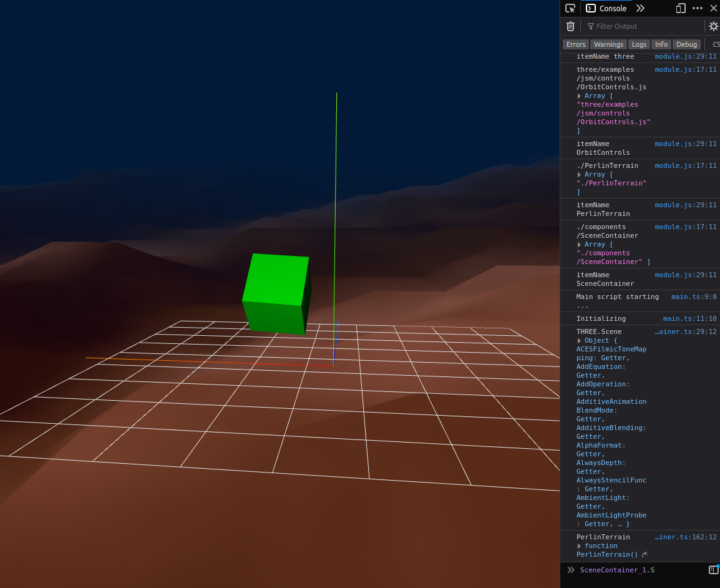Toggle responsive design mode icon
This screenshot has width=720, height=588.
point(681,8)
